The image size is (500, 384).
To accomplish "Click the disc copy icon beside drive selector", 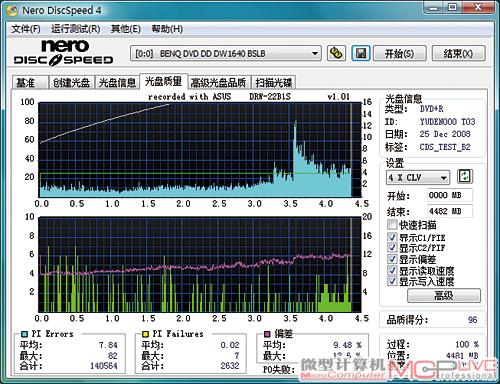I will (336, 53).
